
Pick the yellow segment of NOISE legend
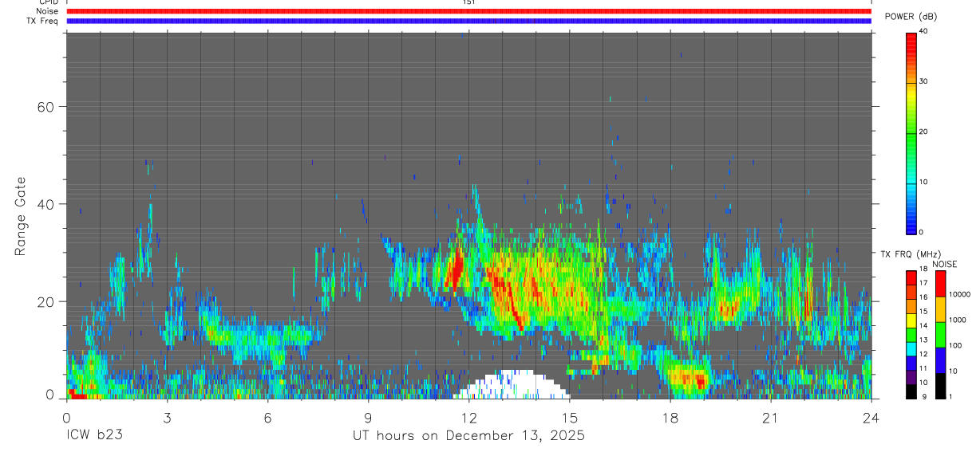[x=940, y=309]
